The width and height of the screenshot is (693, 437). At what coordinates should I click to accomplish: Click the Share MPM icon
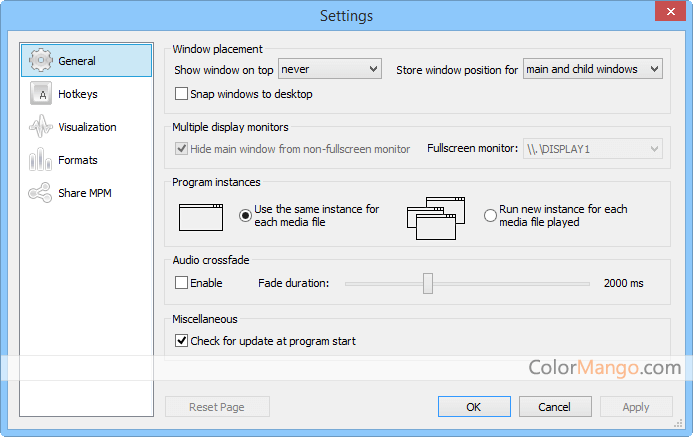tap(40, 193)
